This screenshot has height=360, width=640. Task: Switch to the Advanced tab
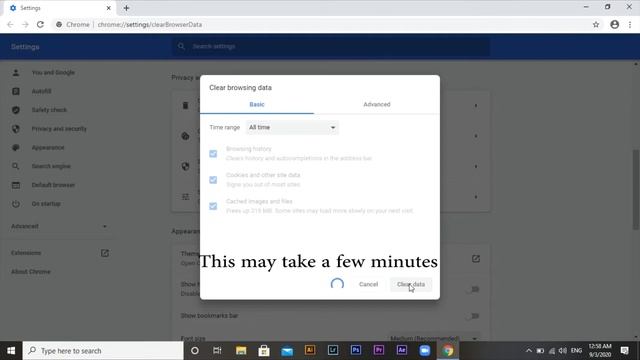(377, 104)
